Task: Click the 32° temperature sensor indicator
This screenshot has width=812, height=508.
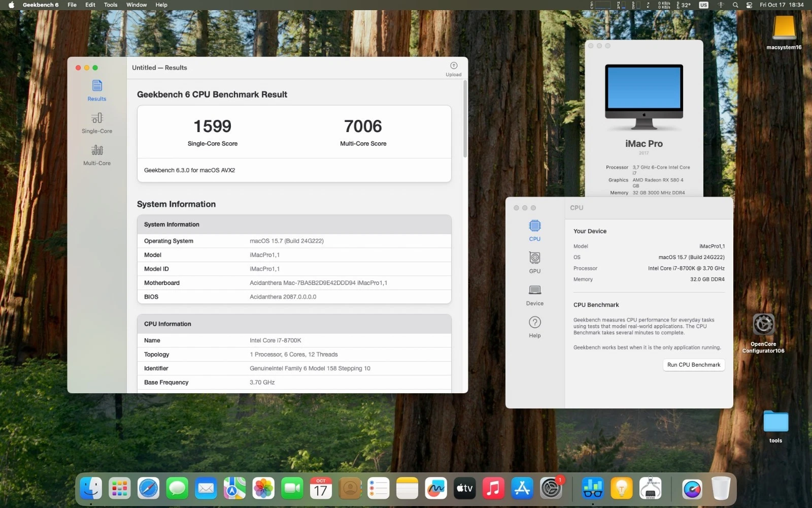Action: pos(684,5)
